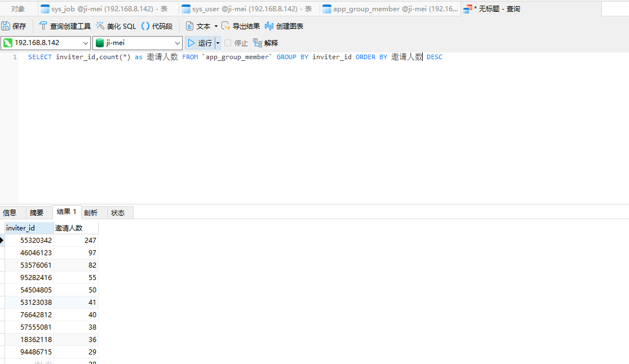Sort by inviter_id column header
This screenshot has width=629, height=364.
point(28,228)
